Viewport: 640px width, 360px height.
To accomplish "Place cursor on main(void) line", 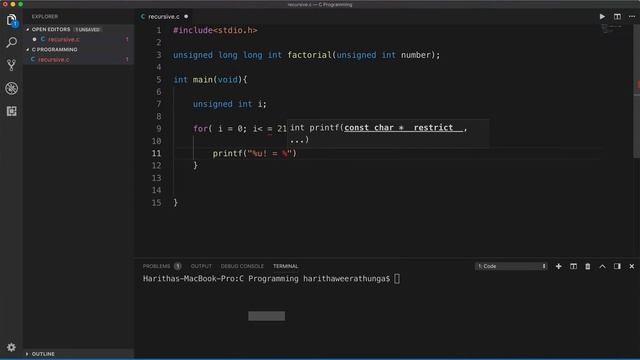I will click(210, 80).
